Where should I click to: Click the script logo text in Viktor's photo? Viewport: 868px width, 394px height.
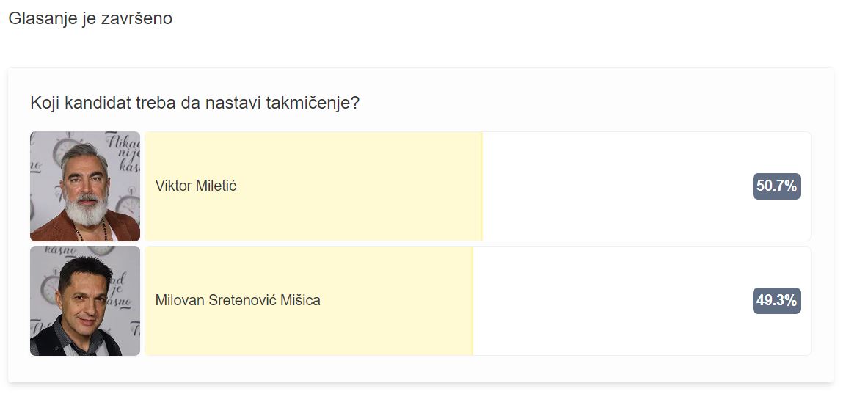pos(123,153)
